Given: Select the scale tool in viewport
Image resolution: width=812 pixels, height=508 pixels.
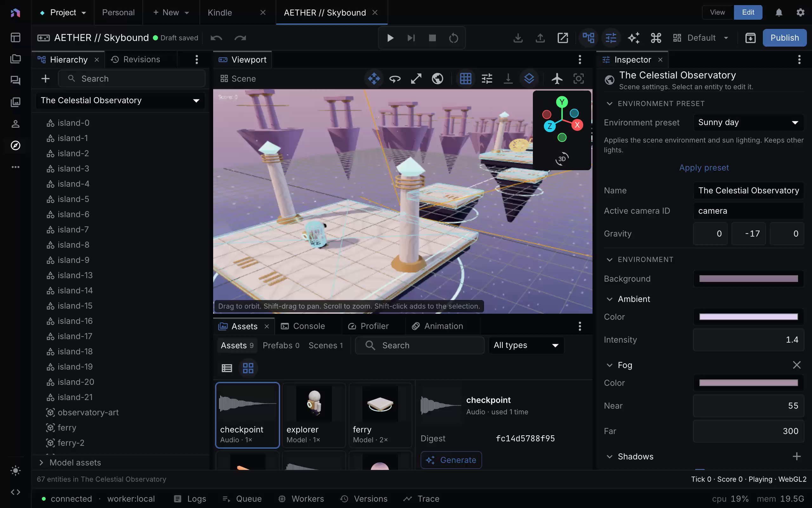Looking at the screenshot, I should (x=416, y=79).
